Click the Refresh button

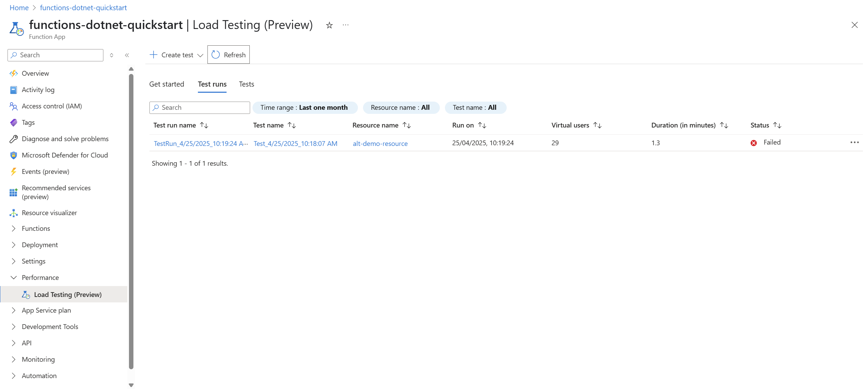(229, 55)
